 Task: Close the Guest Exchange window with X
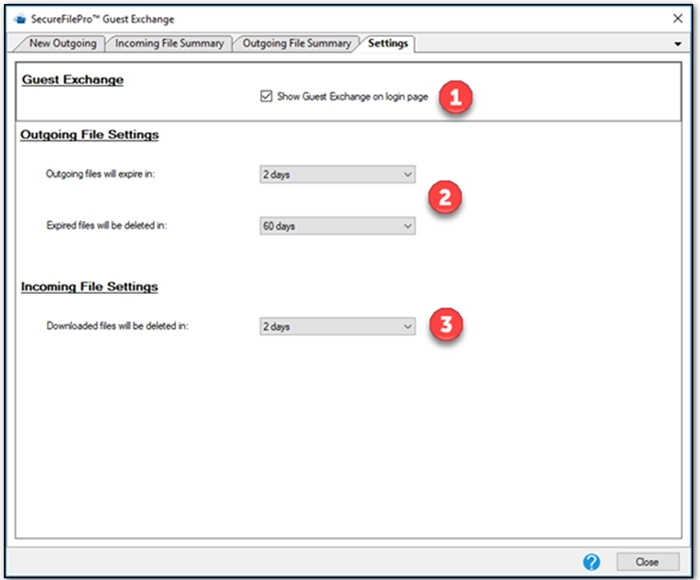click(678, 19)
